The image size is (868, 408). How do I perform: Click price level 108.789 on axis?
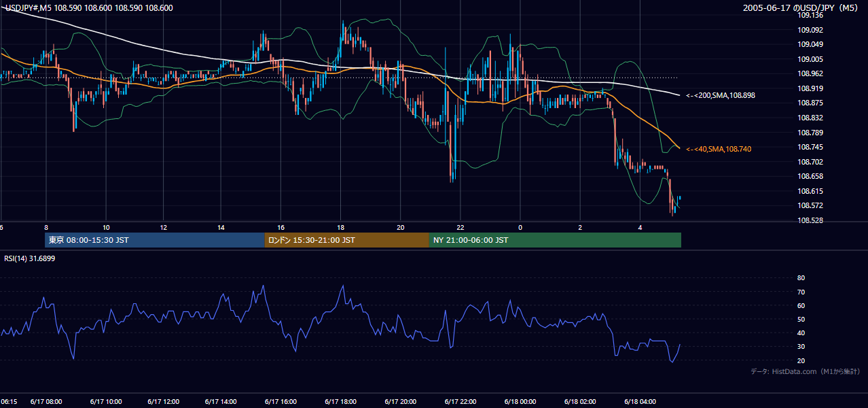(x=810, y=133)
